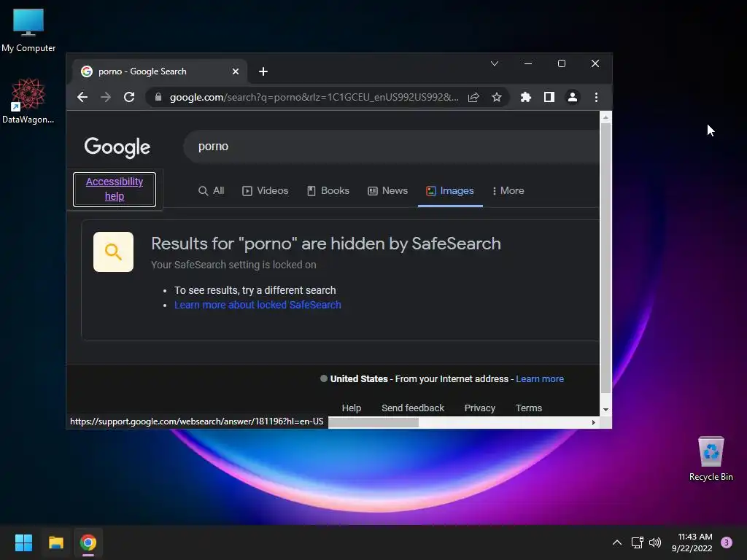Open the Privacy footer link

(x=480, y=408)
